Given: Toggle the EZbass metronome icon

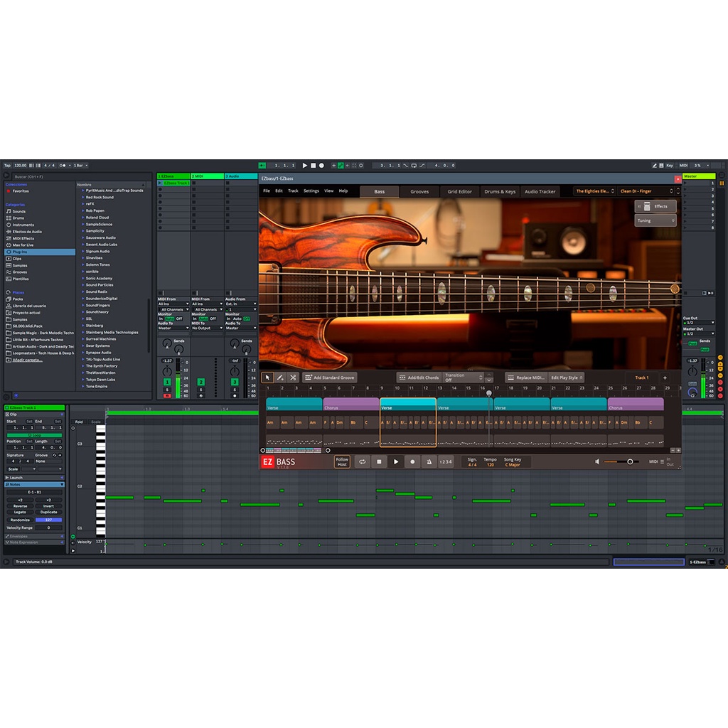Looking at the screenshot, I should pos(429,462).
